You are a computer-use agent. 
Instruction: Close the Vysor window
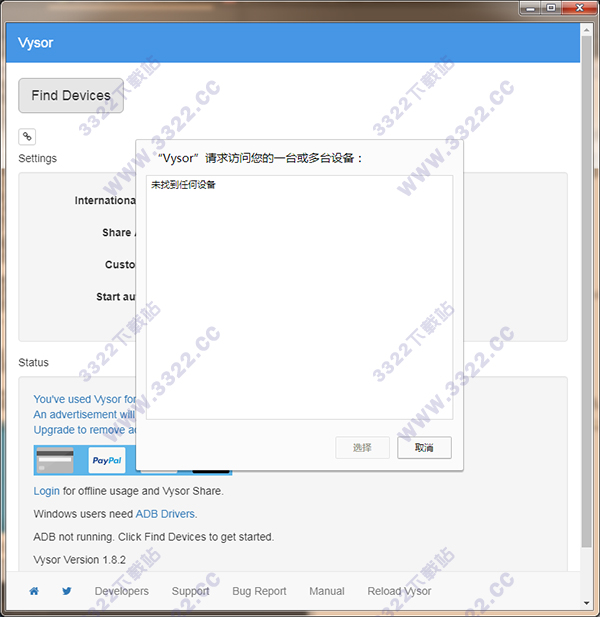[579, 8]
